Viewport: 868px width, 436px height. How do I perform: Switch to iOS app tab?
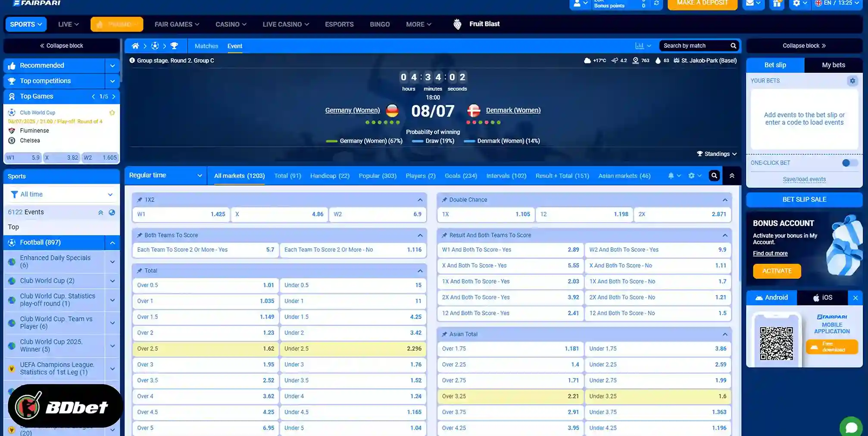tap(822, 298)
